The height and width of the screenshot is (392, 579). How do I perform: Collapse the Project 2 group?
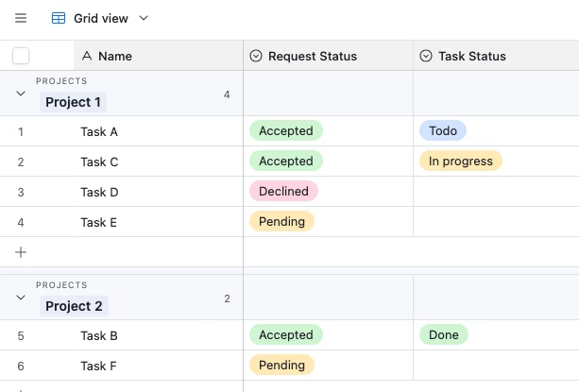click(x=21, y=298)
